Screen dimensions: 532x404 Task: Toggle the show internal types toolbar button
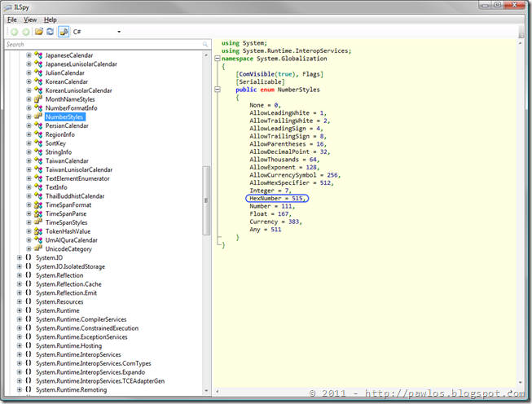tap(64, 32)
